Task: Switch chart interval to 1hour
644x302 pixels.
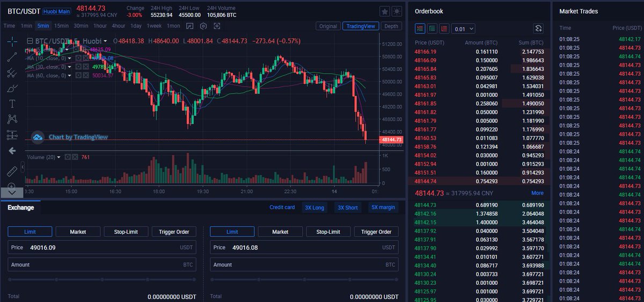Action: [x=100, y=26]
